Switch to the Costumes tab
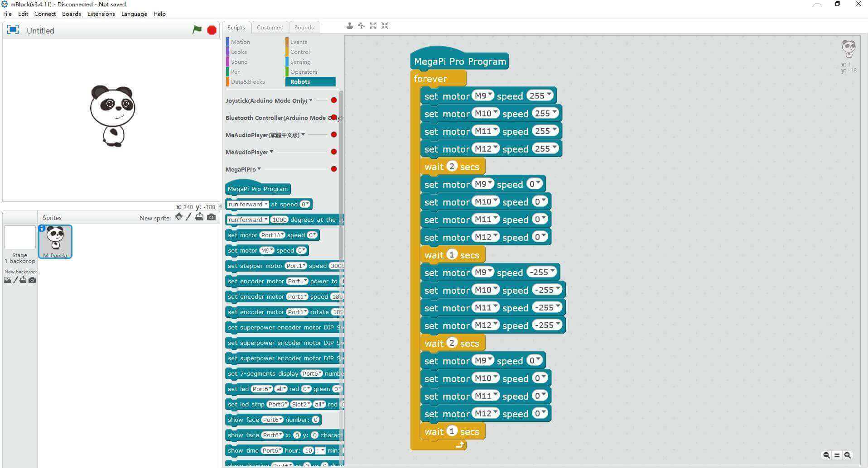Image resolution: width=868 pixels, height=468 pixels. coord(270,27)
